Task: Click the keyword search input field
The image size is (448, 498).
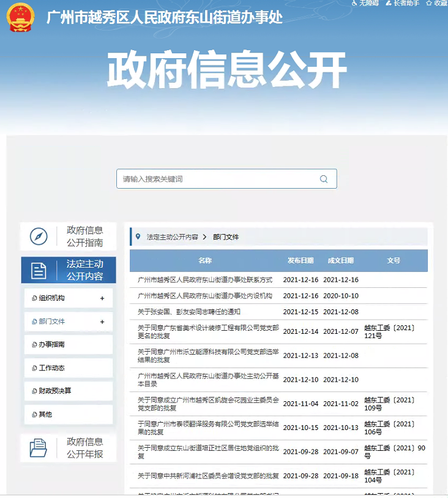Action: 217,179
